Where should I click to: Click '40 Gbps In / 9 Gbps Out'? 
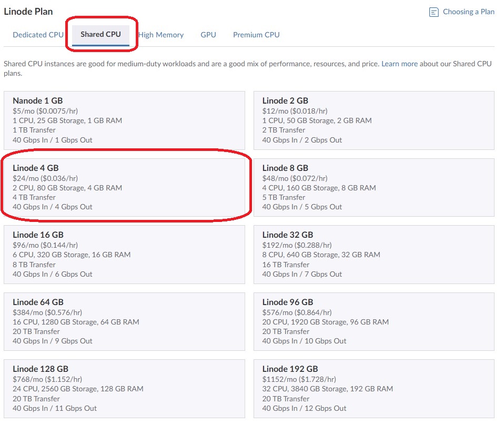53,341
